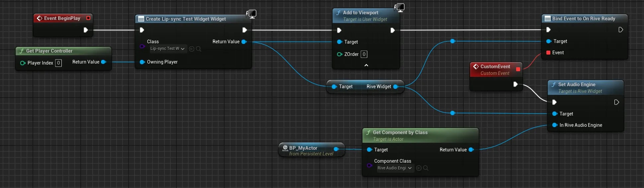
Task: Click Create Lip-sync Test Widget exec input pin
Action: (142, 30)
